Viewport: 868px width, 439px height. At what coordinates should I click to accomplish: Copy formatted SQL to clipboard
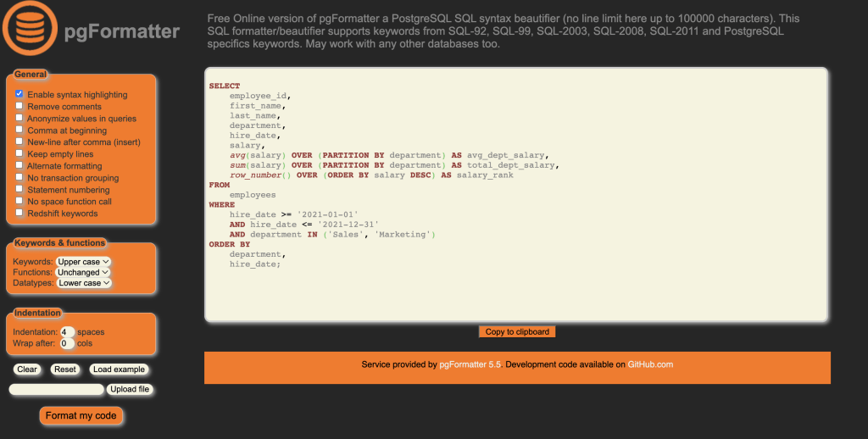[517, 331]
